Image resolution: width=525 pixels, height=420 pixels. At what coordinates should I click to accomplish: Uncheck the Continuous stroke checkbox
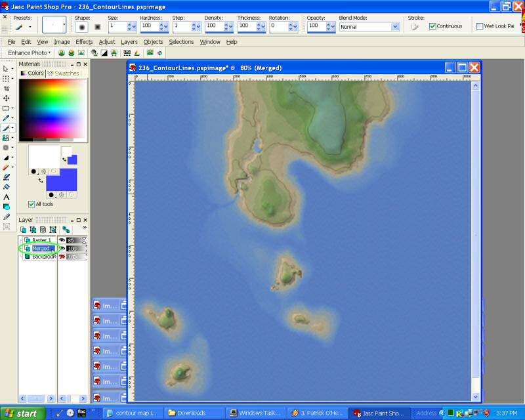pyautogui.click(x=433, y=26)
